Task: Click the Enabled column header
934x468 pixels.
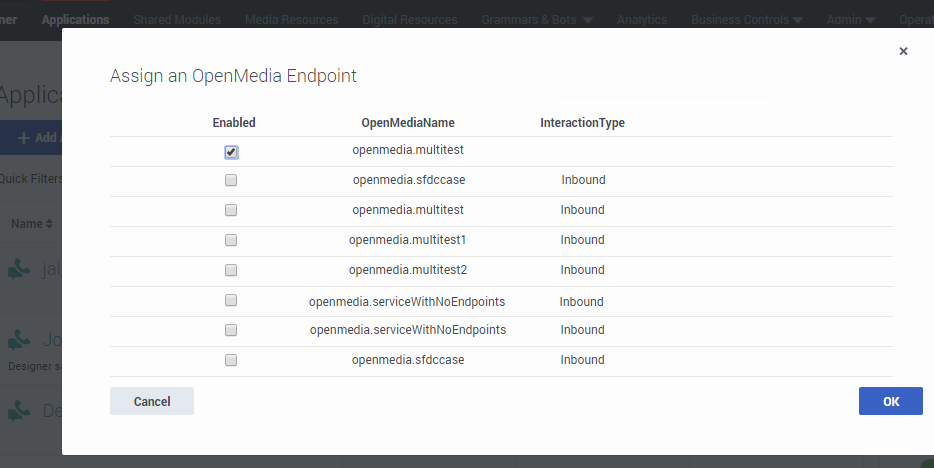Action: coord(234,123)
